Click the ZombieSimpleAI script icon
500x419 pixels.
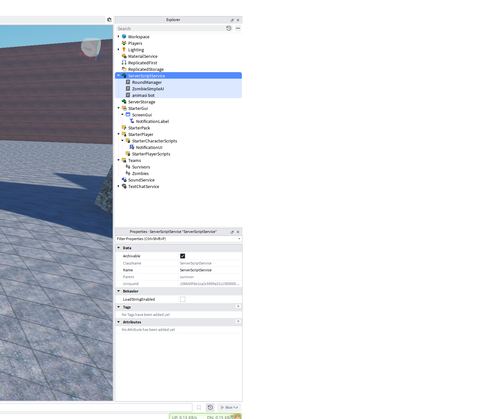(x=128, y=89)
